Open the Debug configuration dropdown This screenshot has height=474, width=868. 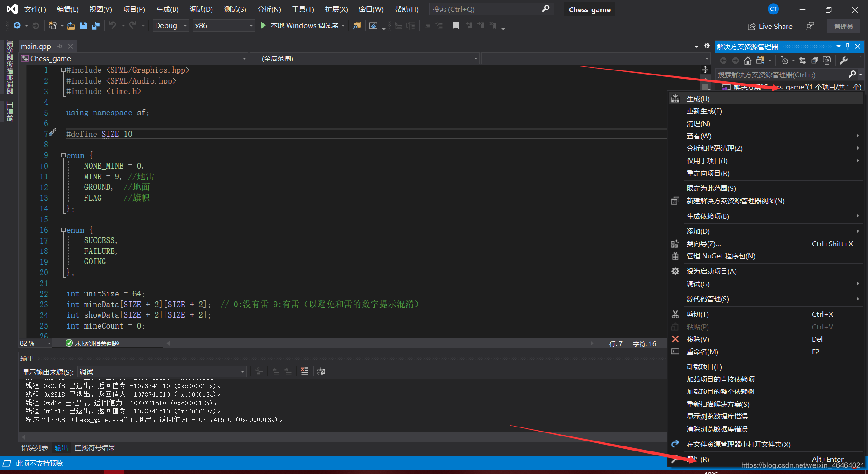tap(170, 26)
